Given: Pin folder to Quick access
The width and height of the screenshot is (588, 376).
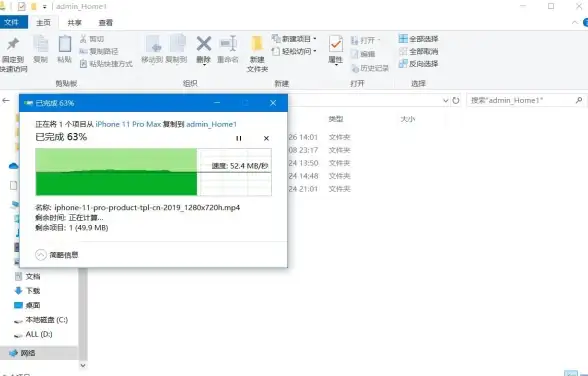Looking at the screenshot, I should [x=13, y=54].
